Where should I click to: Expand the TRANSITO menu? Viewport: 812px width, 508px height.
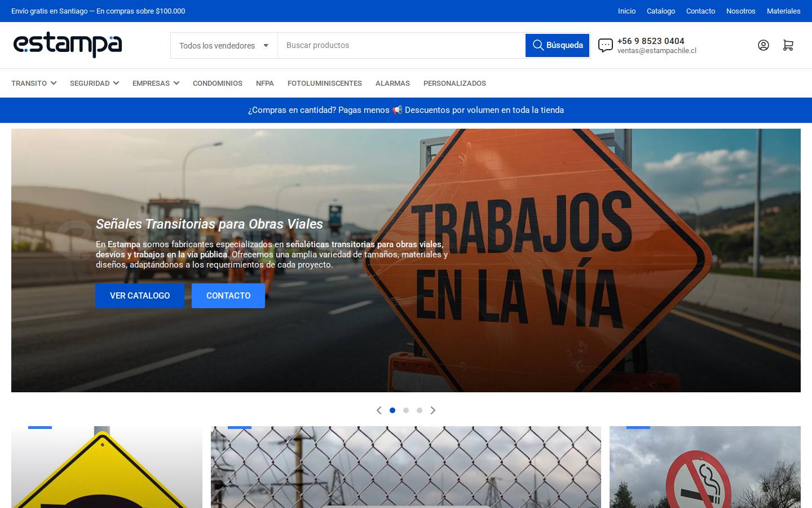34,83
